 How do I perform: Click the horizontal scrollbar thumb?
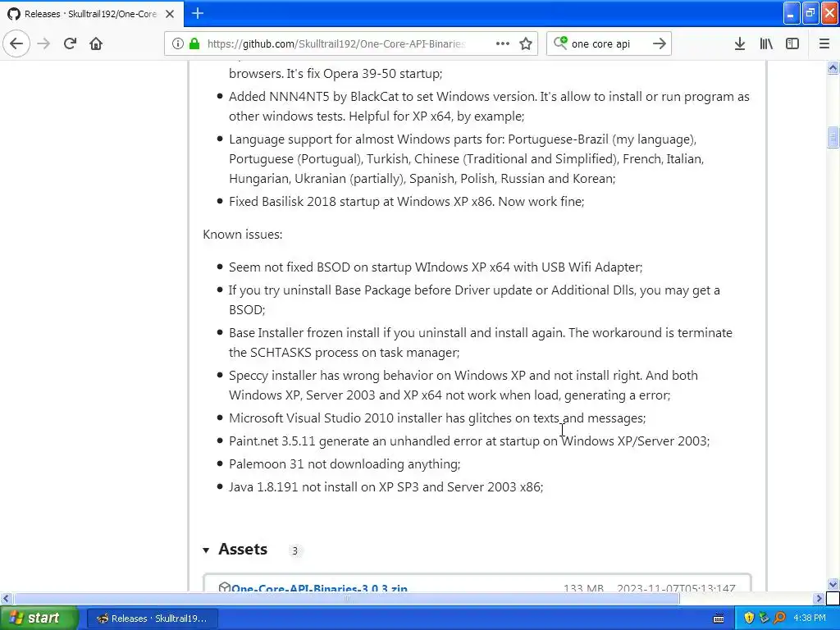point(346,598)
